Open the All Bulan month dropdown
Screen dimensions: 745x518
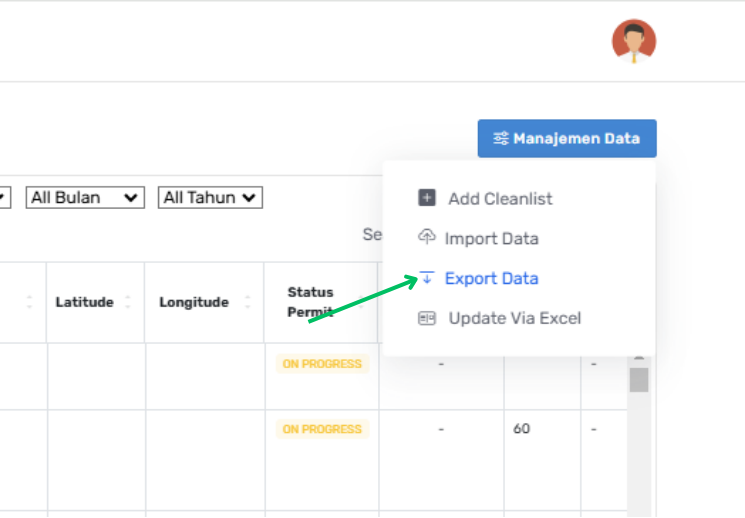point(85,197)
